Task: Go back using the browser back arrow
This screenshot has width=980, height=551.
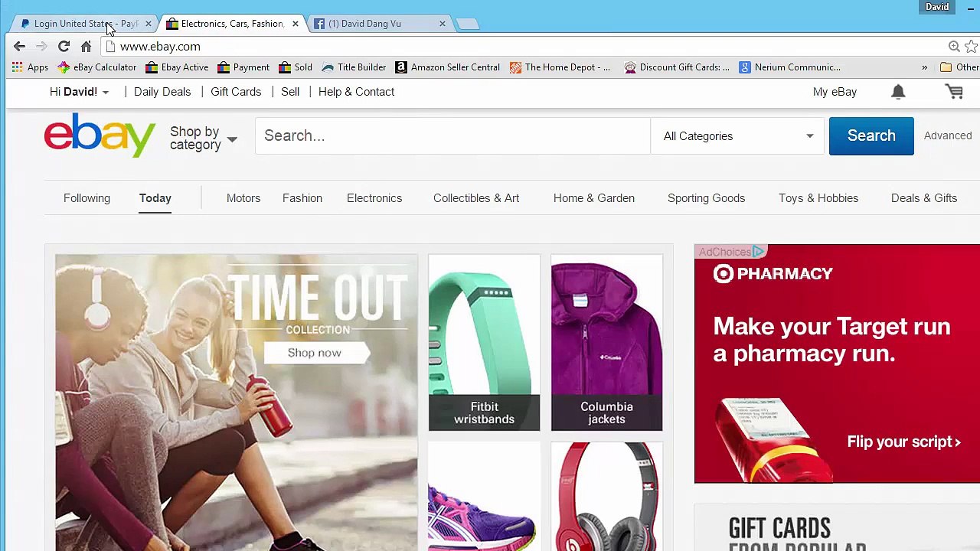Action: pyautogui.click(x=20, y=47)
